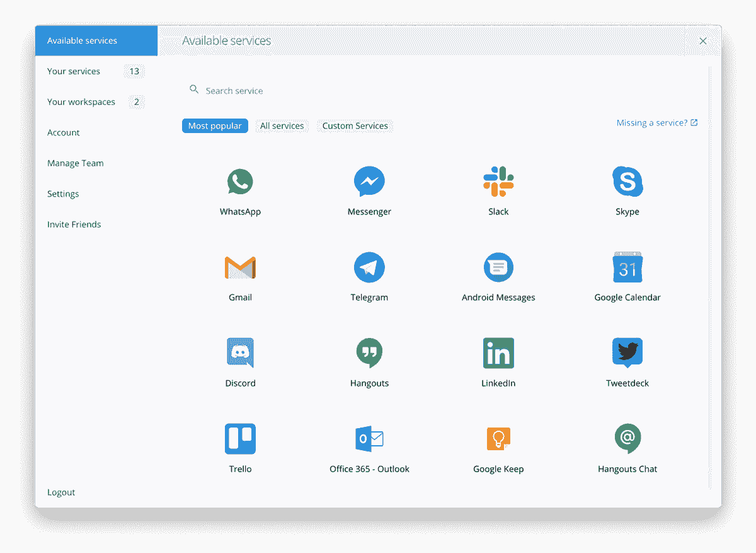Open the Missing a service link
Image resolution: width=756 pixels, height=553 pixels.
point(657,122)
